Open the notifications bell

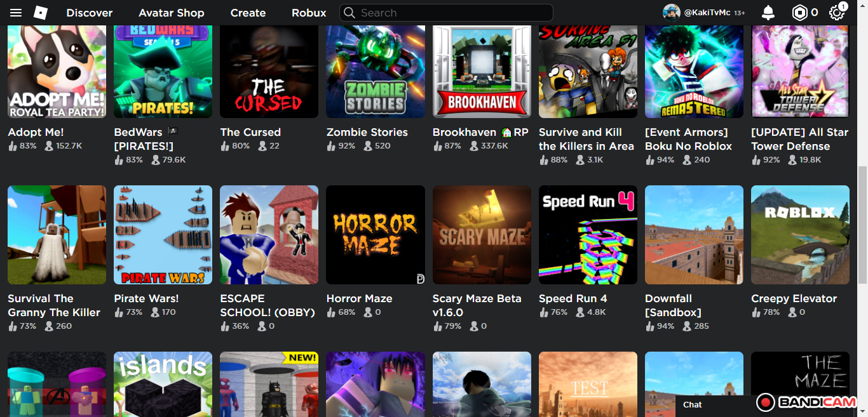[768, 13]
